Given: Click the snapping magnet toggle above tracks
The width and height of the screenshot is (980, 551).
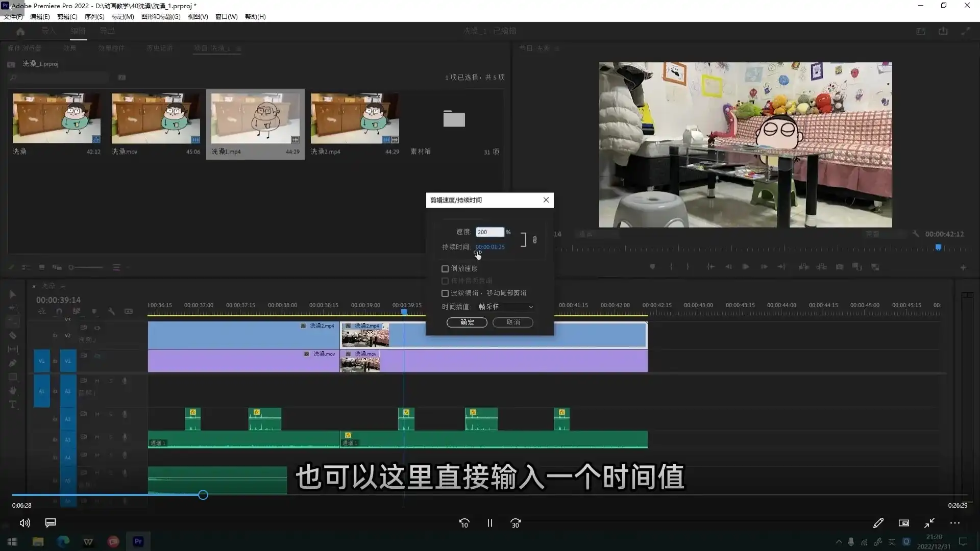Looking at the screenshot, I should tap(59, 311).
